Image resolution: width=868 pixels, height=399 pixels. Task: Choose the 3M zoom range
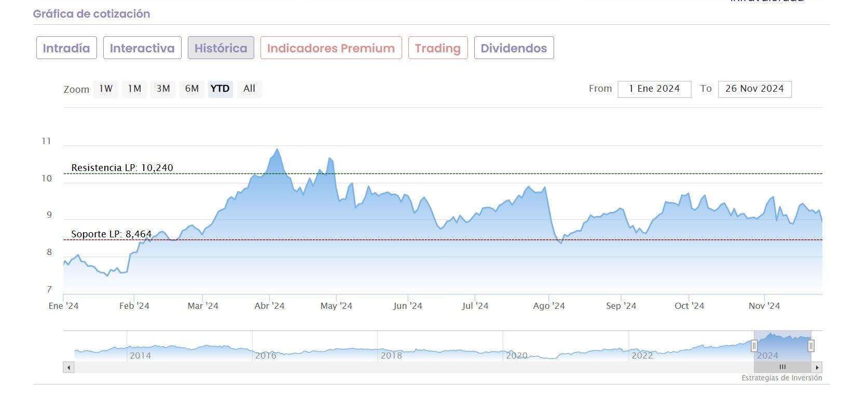[x=163, y=89]
